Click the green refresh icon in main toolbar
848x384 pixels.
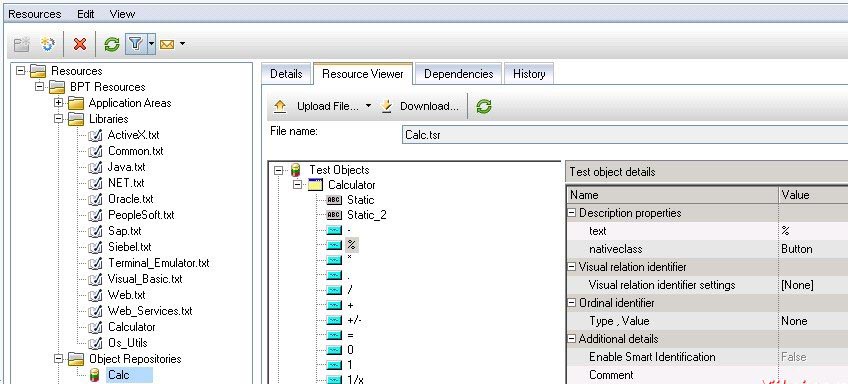click(111, 44)
